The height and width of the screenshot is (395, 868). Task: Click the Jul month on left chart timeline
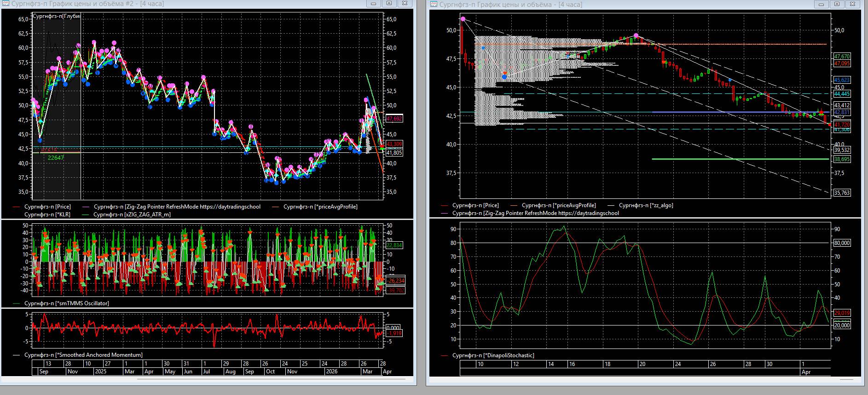click(x=207, y=372)
